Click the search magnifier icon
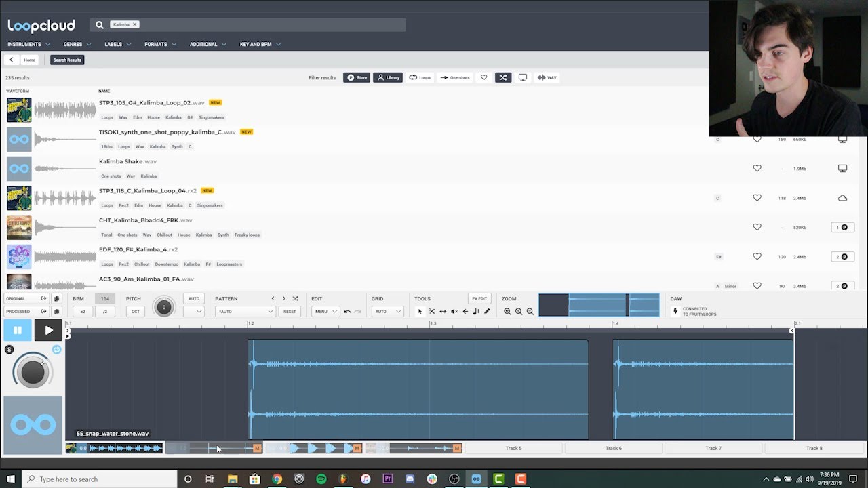The width and height of the screenshot is (868, 488). coord(100,24)
